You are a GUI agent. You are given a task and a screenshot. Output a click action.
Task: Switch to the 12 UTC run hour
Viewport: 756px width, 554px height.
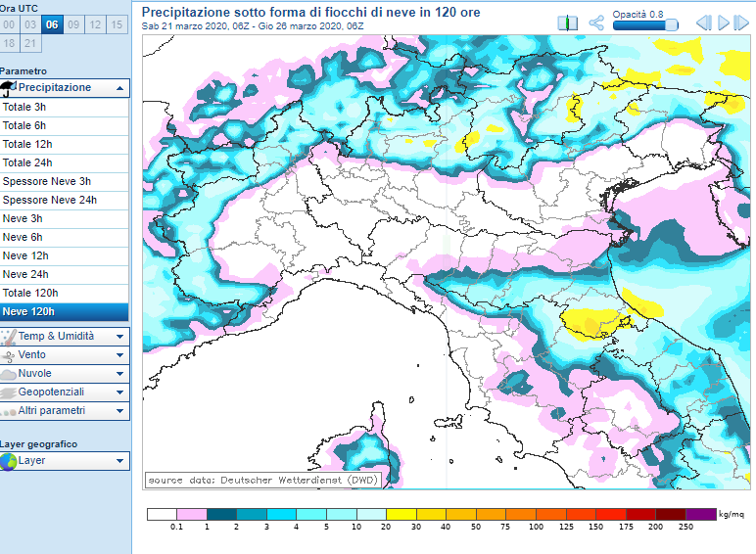[95, 24]
